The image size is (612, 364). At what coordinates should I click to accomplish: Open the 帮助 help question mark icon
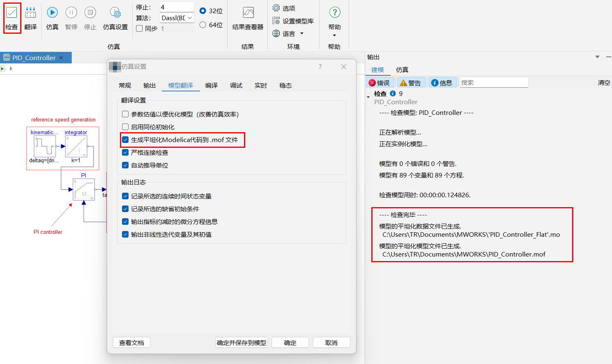pos(335,13)
